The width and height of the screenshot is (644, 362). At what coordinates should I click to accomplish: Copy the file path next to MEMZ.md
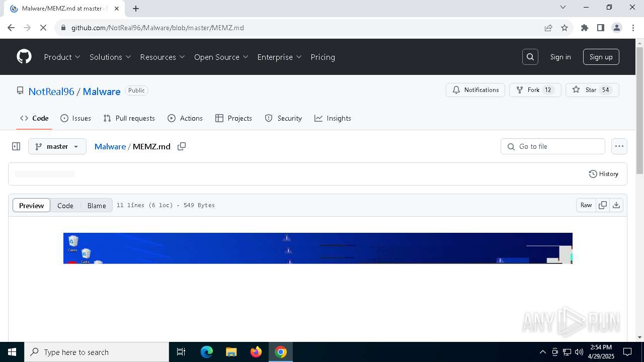point(182,146)
